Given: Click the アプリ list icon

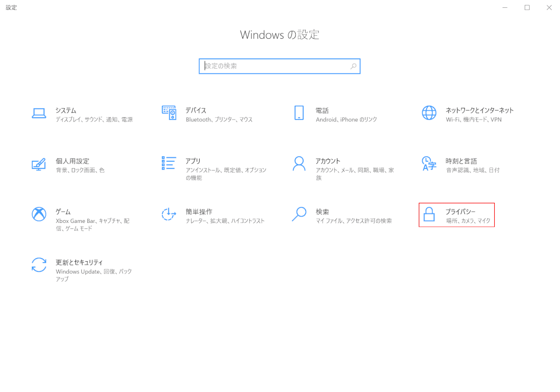Looking at the screenshot, I should [169, 163].
